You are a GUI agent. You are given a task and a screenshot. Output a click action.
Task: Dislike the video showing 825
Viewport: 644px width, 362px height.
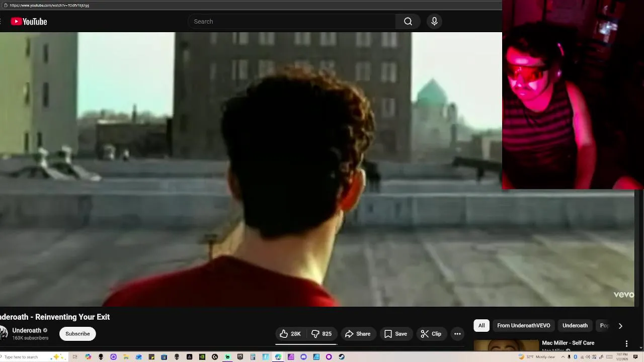point(321,334)
